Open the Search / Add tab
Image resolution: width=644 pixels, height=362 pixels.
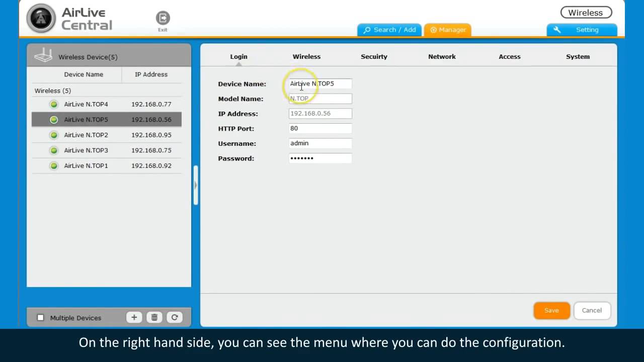[x=390, y=30]
